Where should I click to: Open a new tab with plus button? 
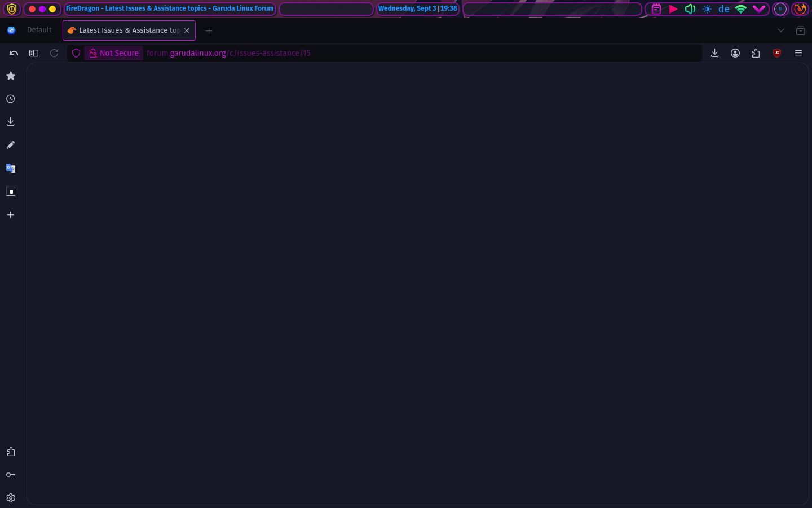click(x=209, y=30)
